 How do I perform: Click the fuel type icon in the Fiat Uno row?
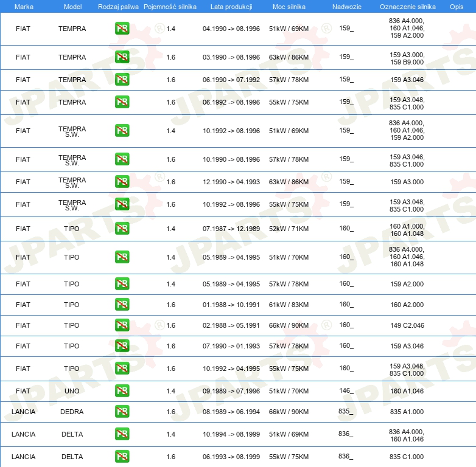122,391
